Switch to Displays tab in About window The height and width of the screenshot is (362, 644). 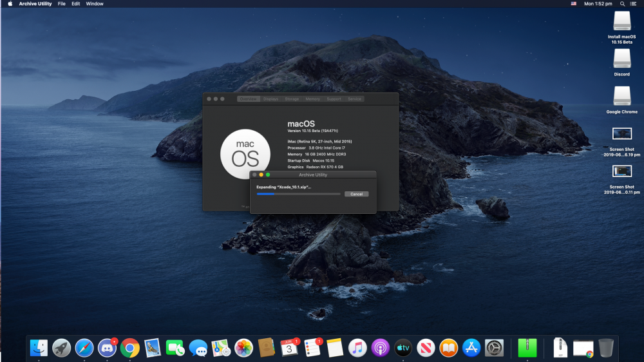[x=270, y=99]
